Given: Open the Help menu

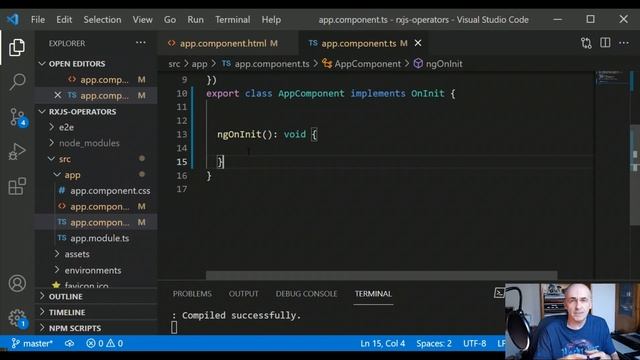Looking at the screenshot, I should pyautogui.click(x=271, y=20).
